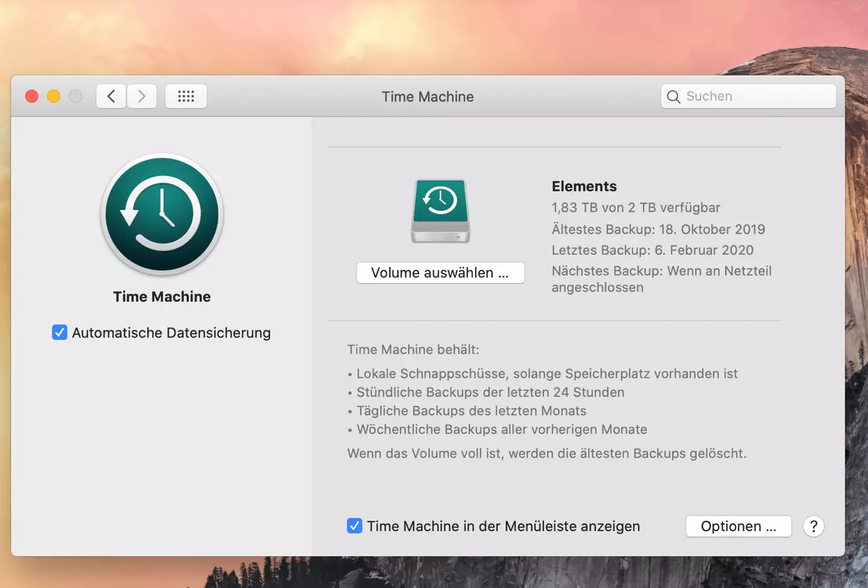This screenshot has height=588, width=868.
Task: Open help with the question mark button
Action: click(813, 527)
